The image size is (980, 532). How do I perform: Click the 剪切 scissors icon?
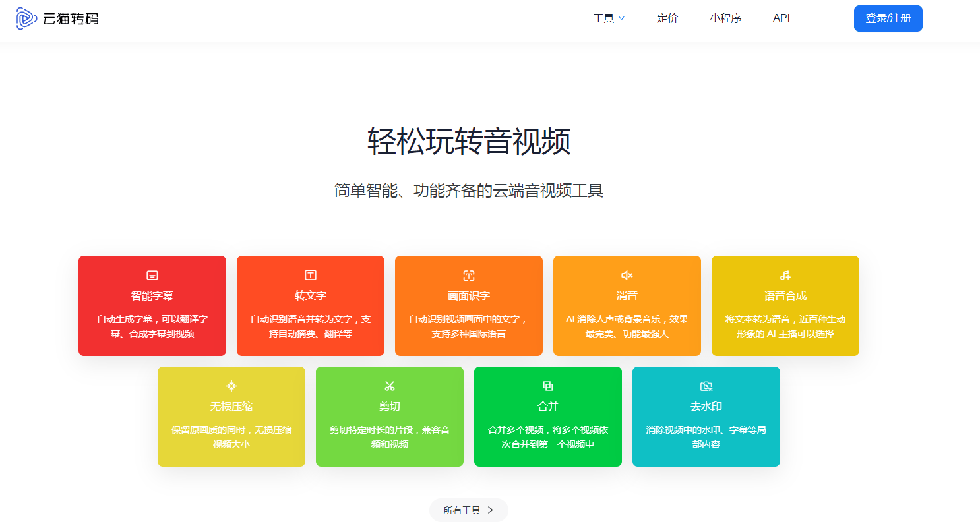pos(390,386)
